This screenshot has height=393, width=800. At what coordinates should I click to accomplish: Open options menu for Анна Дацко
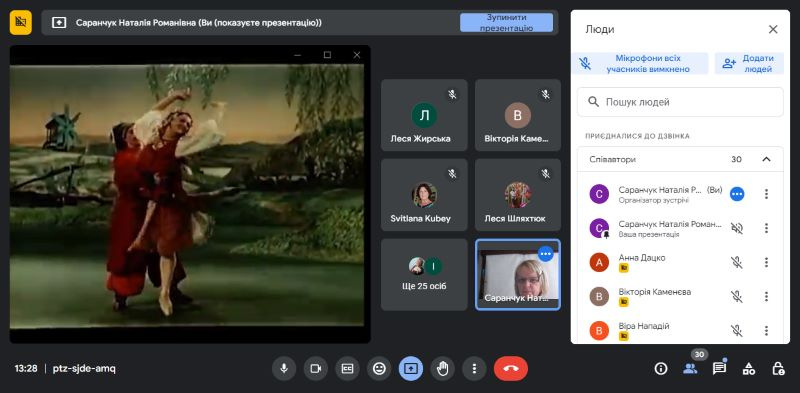coord(766,262)
